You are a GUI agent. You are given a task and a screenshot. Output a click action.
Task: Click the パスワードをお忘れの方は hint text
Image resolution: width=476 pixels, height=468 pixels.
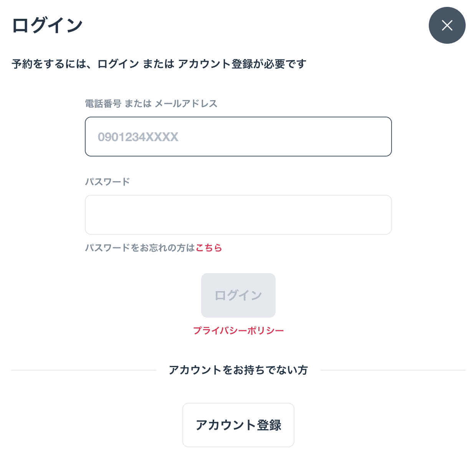(x=140, y=248)
